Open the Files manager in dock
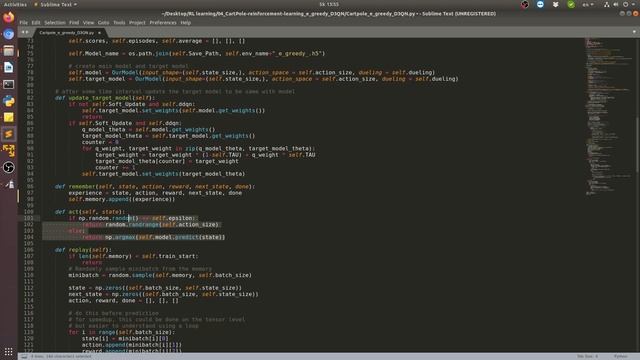The width and height of the screenshot is (640, 360). point(9,51)
